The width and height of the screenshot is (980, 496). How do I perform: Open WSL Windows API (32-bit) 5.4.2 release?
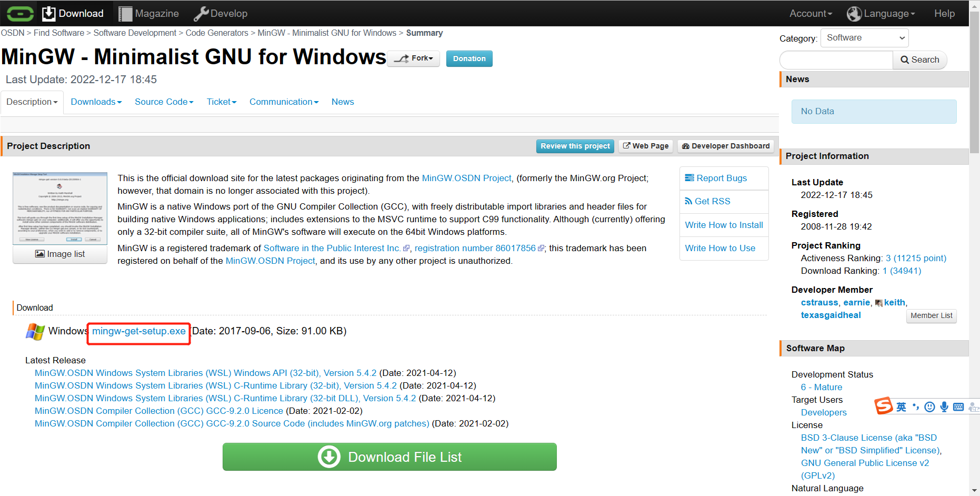click(206, 373)
